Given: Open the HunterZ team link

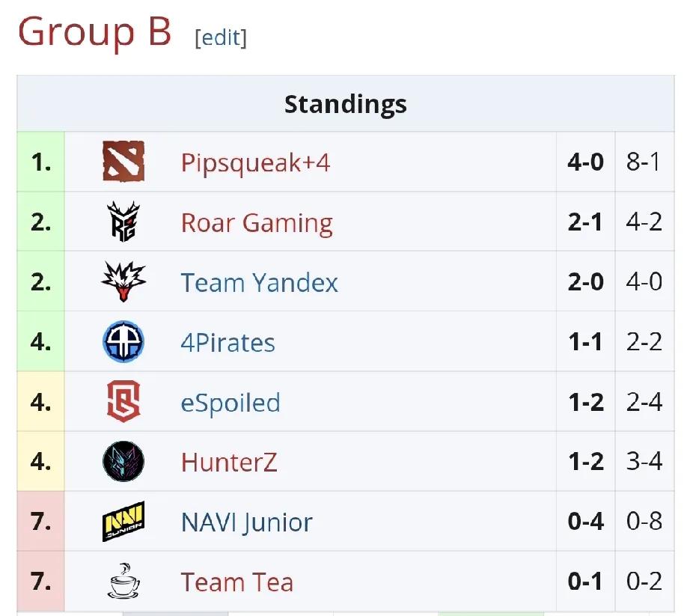Looking at the screenshot, I should coord(229,463).
